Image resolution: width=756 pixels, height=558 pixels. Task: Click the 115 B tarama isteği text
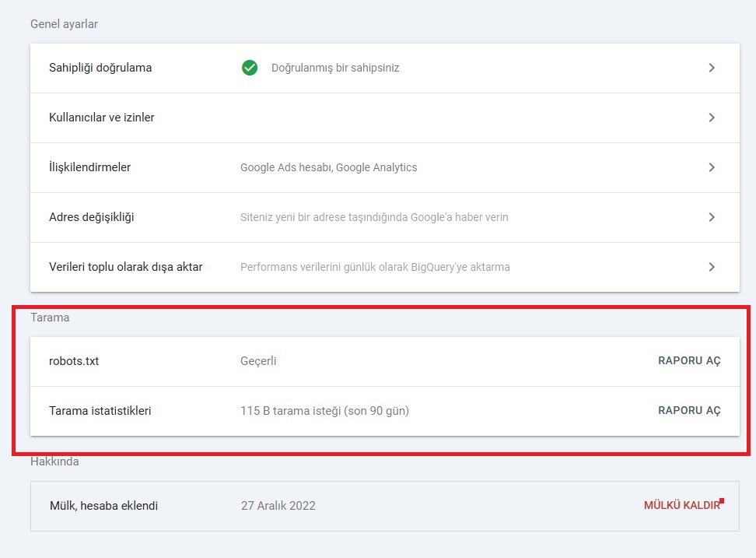[x=324, y=410]
